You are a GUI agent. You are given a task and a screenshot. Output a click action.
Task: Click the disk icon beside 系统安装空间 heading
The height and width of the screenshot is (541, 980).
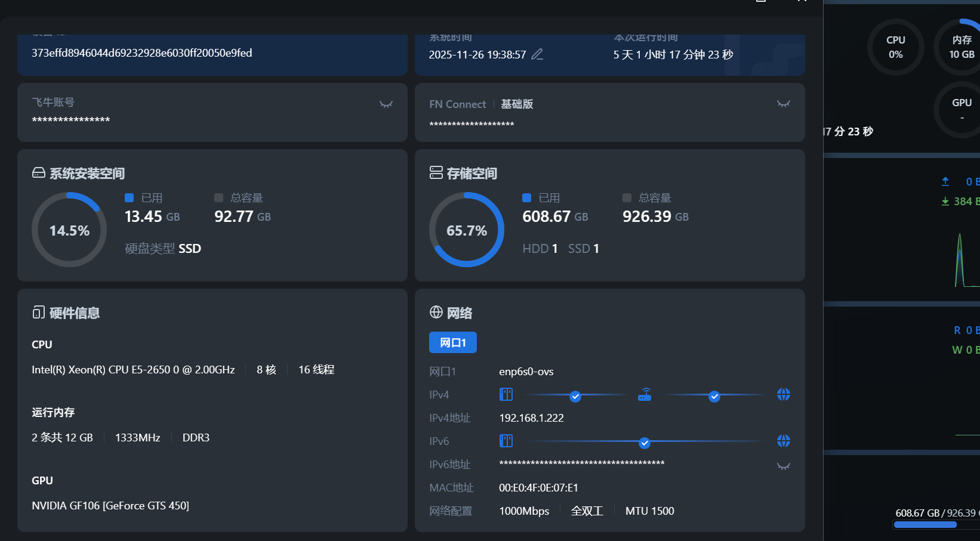pyautogui.click(x=39, y=173)
